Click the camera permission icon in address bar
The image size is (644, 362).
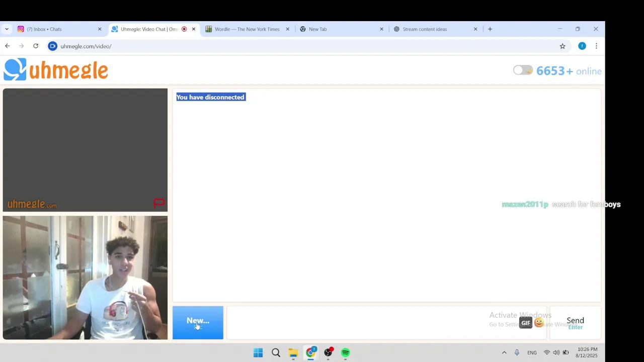pos(53,46)
